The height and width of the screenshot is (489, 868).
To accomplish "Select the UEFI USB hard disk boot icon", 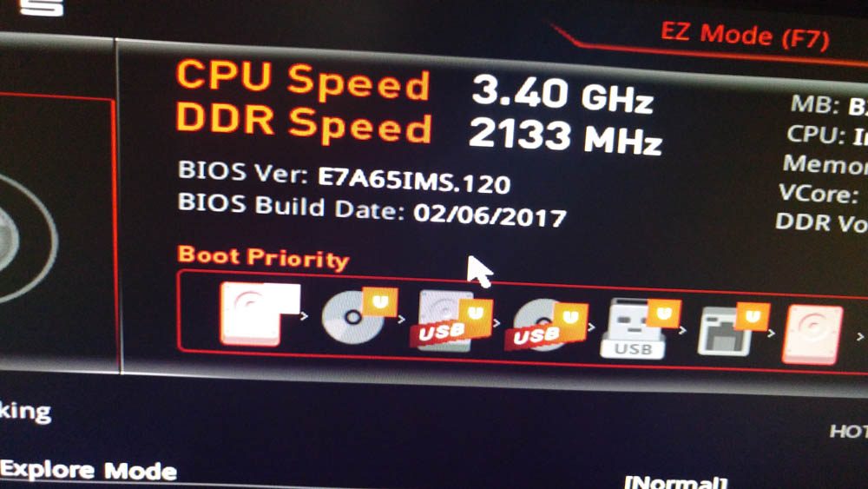I will 451,321.
